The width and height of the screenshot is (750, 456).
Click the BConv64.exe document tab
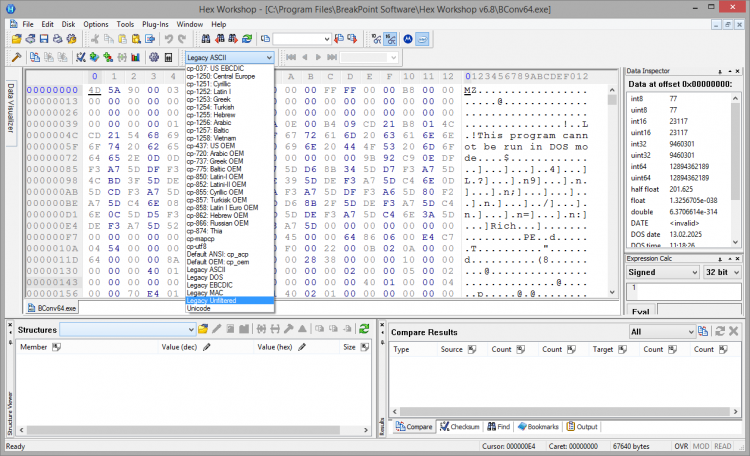(x=57, y=309)
